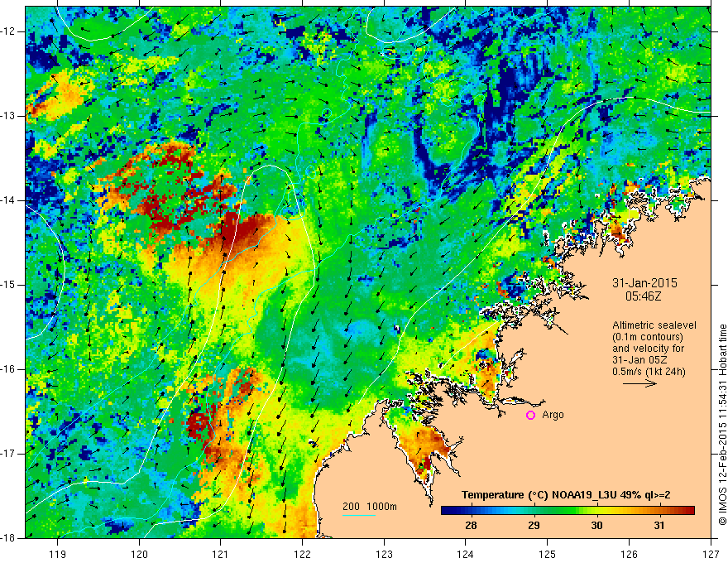The image size is (728, 563).
Task: Click the 'Argo' label text
Action: point(553,416)
